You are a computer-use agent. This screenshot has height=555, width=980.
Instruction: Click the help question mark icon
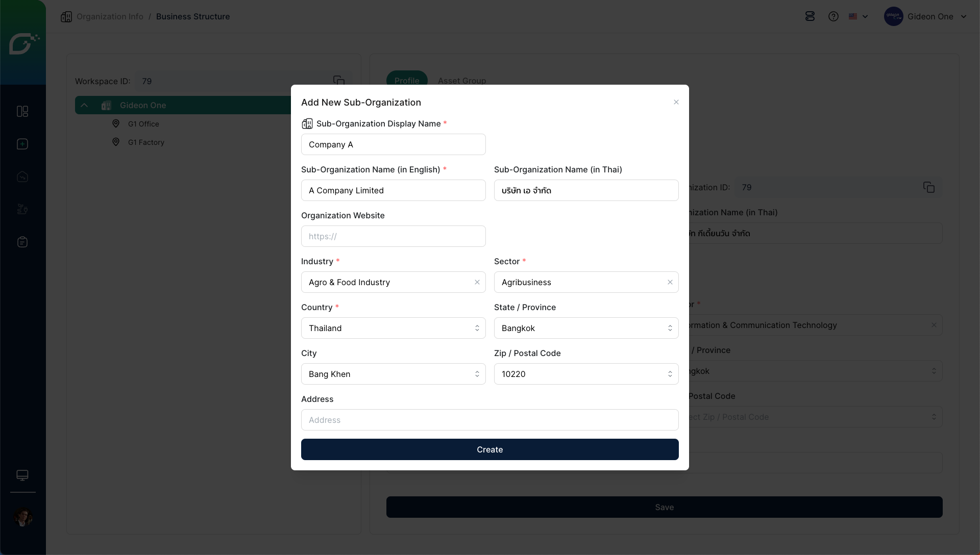pos(833,16)
